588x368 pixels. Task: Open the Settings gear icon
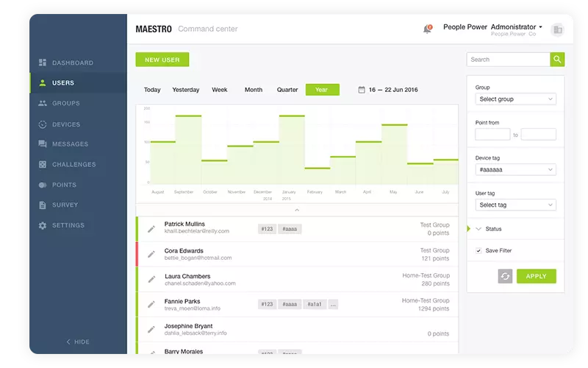tap(43, 225)
